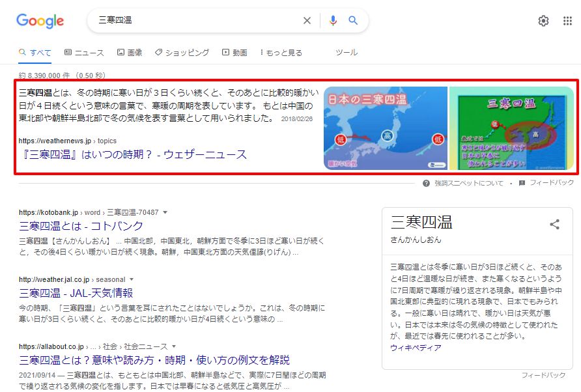The image size is (581, 392).
Task: Open 三寒四温 - JAL-天気情報 result
Action: tap(76, 293)
